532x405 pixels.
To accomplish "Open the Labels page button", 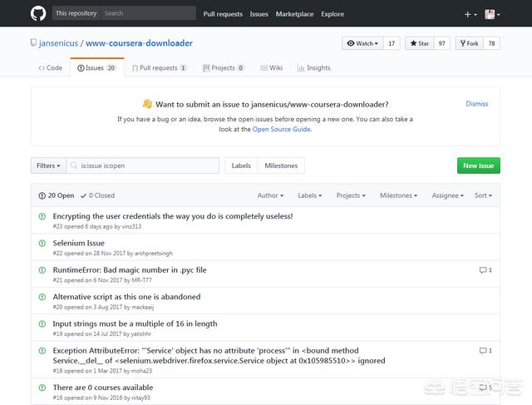I will click(241, 165).
